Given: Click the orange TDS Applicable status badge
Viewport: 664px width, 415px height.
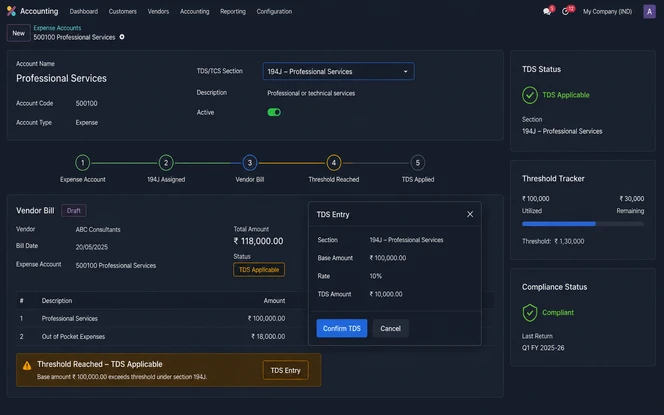Looking at the screenshot, I should [259, 270].
